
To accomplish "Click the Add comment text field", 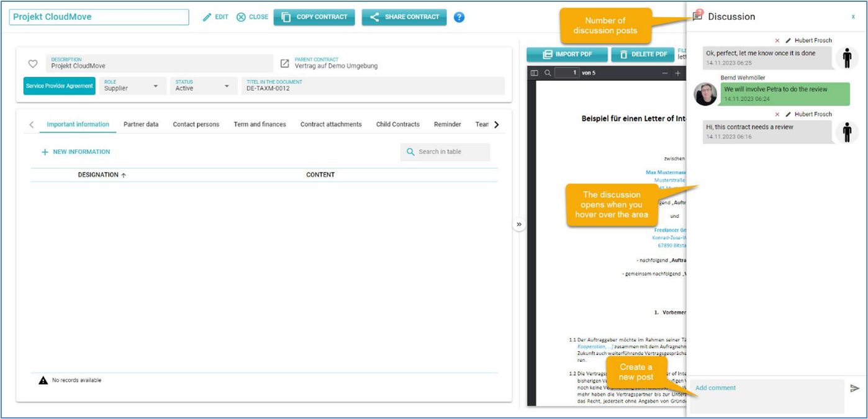I will [x=767, y=395].
